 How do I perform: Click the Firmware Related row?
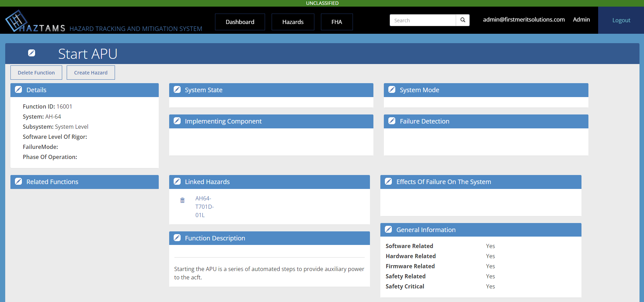pos(481,266)
